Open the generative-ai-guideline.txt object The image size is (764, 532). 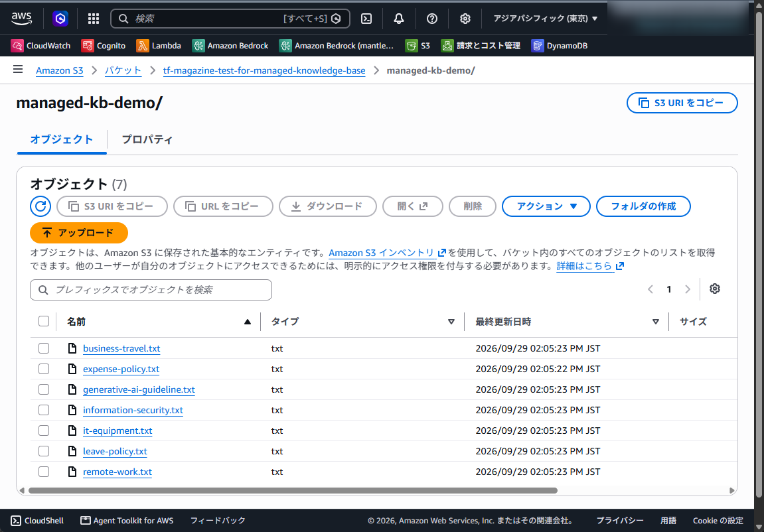pyautogui.click(x=139, y=389)
